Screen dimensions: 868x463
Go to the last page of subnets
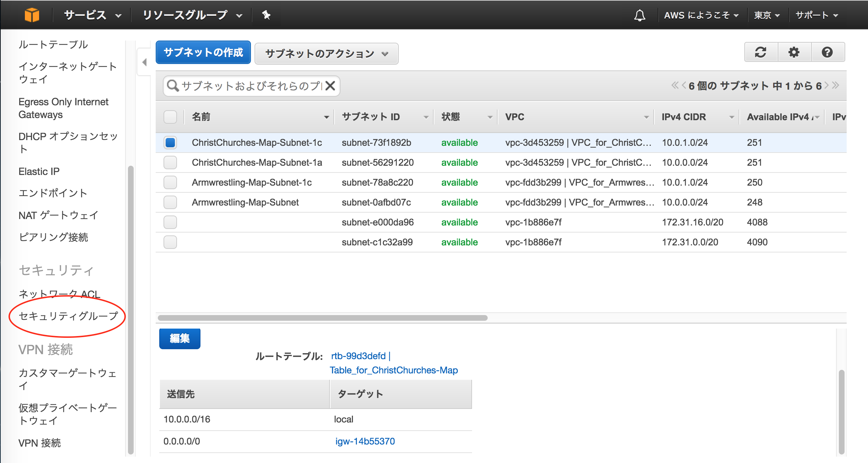tap(836, 85)
